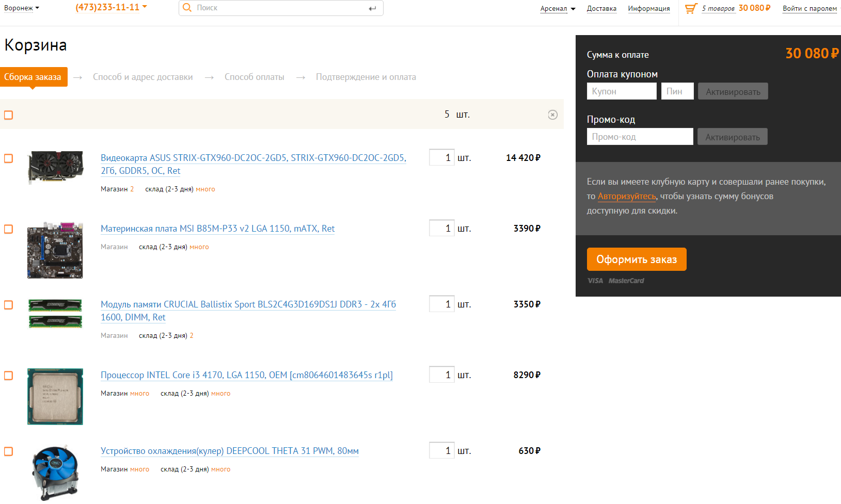Click the Промо-код input field

(640, 137)
